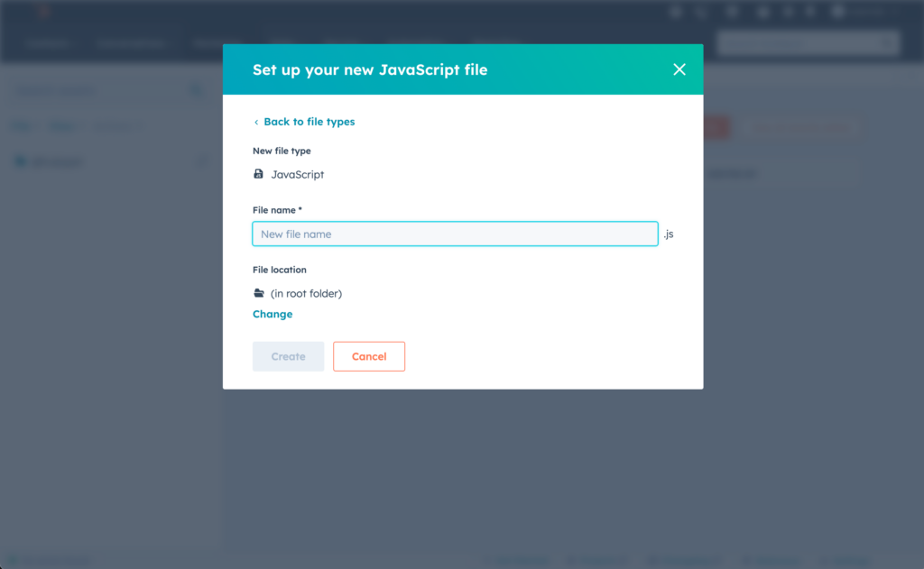Cancel the new file setup
This screenshot has width=924, height=569.
[368, 356]
